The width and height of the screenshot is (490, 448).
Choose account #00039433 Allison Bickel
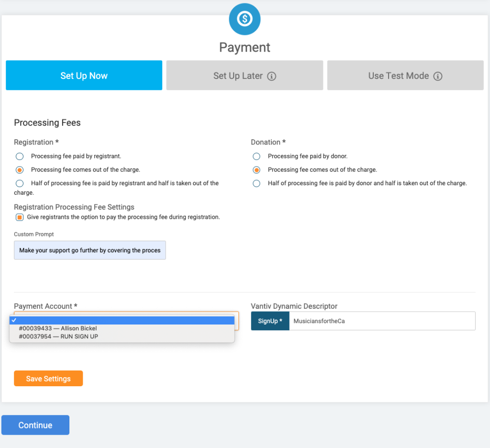(x=122, y=328)
